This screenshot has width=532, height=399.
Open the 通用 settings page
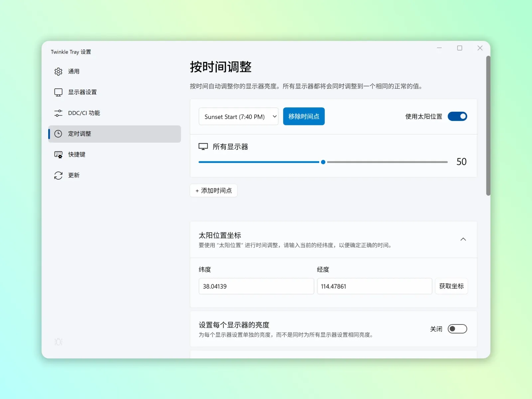[114, 71]
